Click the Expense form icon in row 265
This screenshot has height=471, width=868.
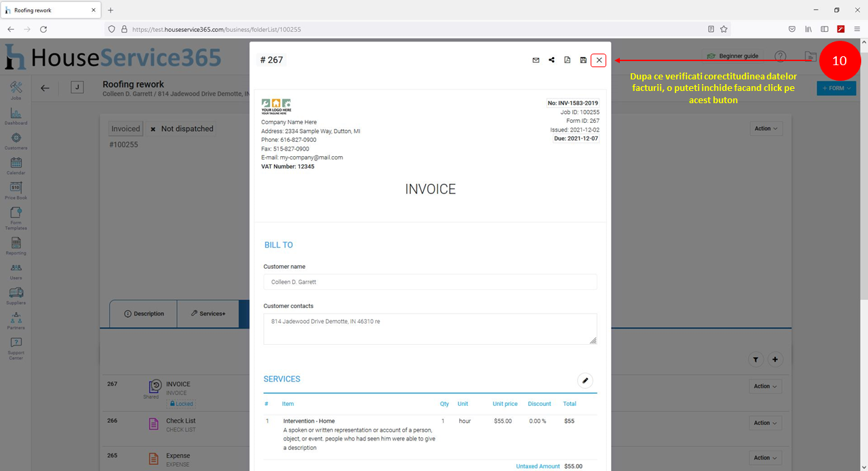[x=154, y=459]
